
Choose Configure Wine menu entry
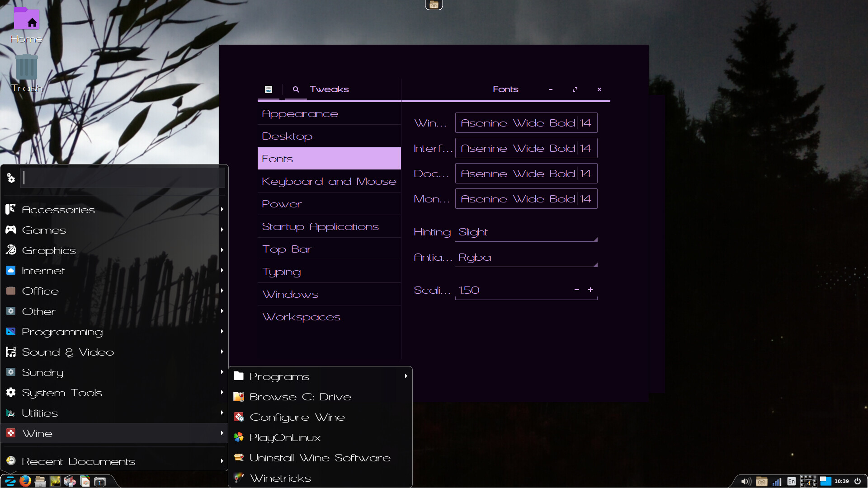pos(297,417)
